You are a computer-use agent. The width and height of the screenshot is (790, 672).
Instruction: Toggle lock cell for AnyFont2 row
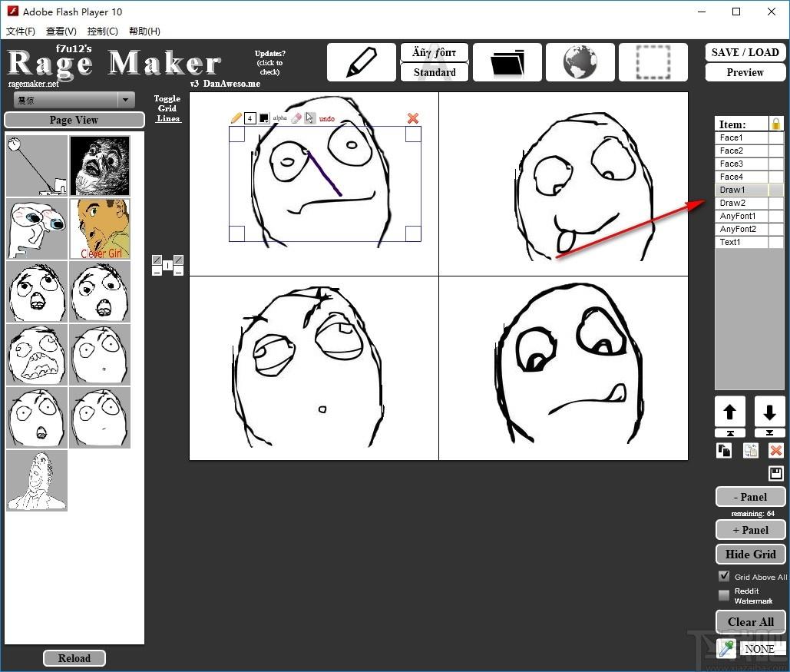[776, 229]
